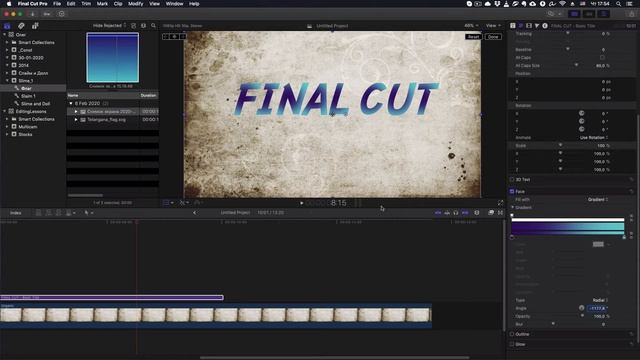Click the Index button in the timeline
This screenshot has width=640, height=360.
point(16,213)
